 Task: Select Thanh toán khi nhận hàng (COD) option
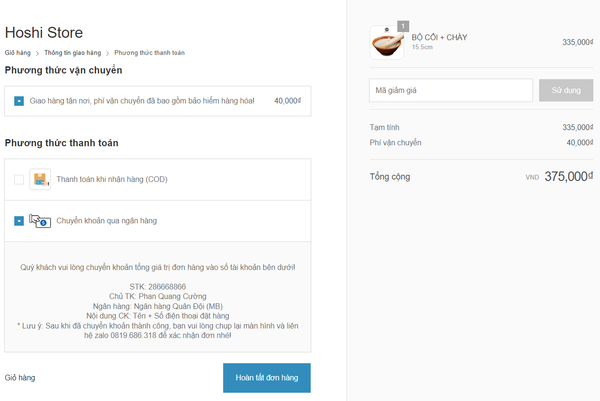coord(19,179)
